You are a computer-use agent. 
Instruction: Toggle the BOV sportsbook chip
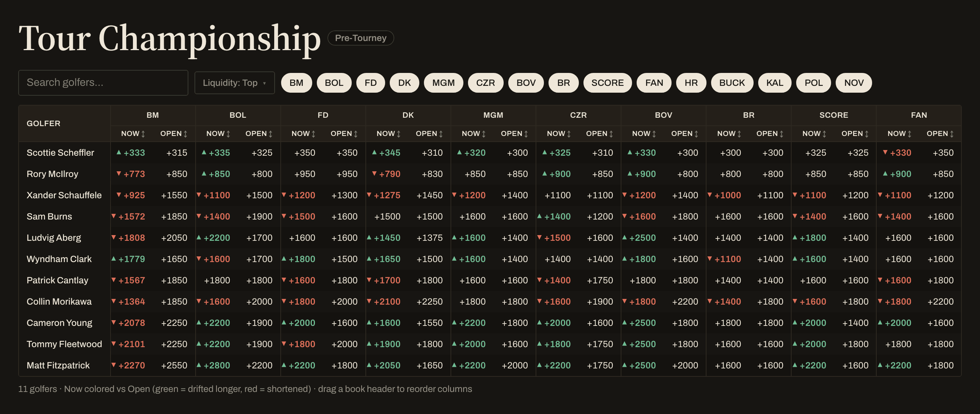(526, 82)
